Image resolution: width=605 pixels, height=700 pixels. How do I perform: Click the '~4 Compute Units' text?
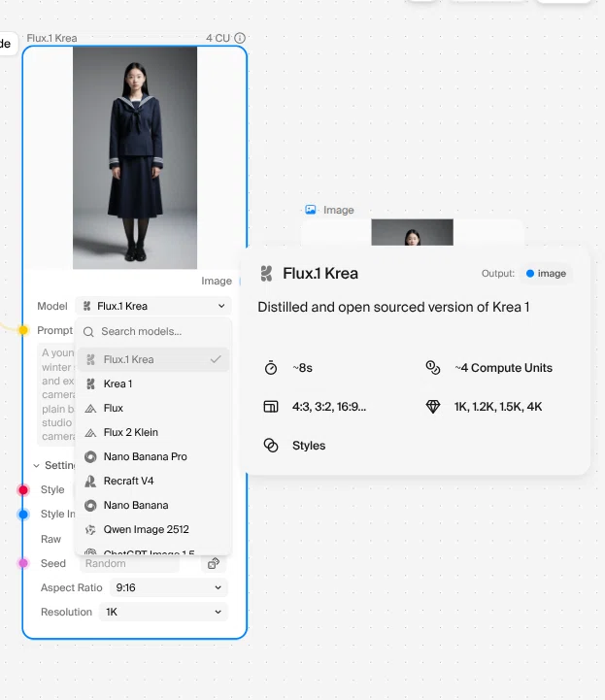pyautogui.click(x=504, y=368)
